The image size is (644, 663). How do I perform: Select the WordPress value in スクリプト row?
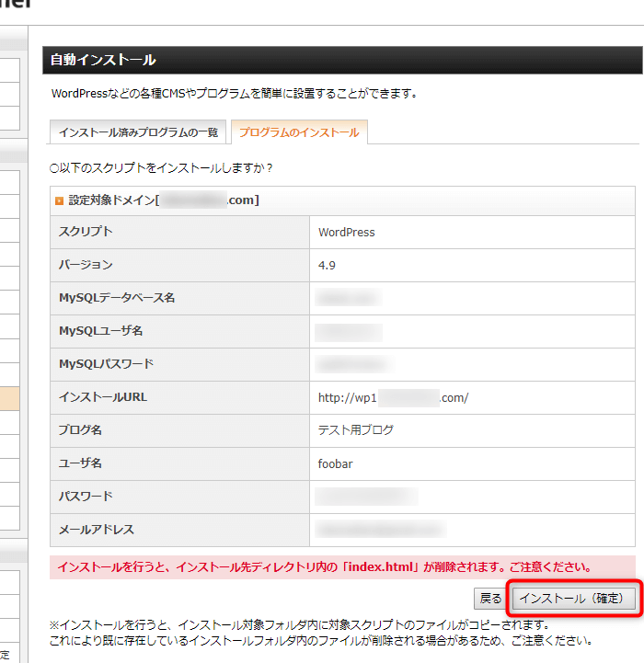click(347, 233)
